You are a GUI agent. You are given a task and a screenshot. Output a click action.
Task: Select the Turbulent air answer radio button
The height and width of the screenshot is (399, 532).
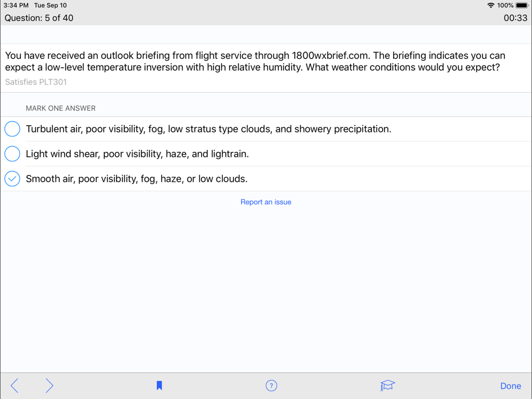coord(12,129)
